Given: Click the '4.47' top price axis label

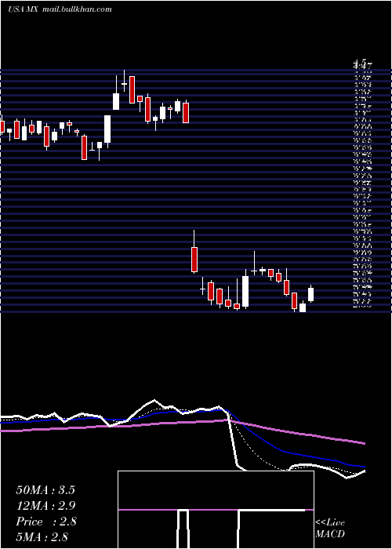Looking at the screenshot, I should (x=362, y=64).
